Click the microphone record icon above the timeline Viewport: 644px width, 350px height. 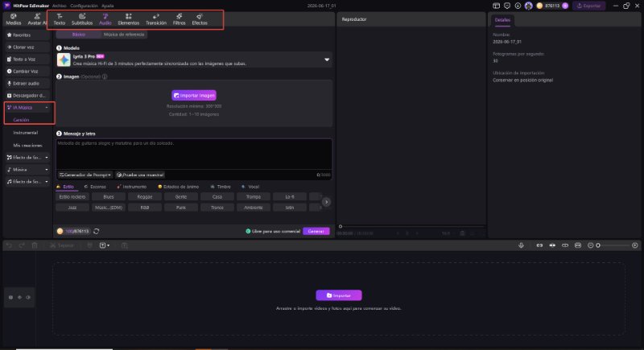(x=521, y=245)
